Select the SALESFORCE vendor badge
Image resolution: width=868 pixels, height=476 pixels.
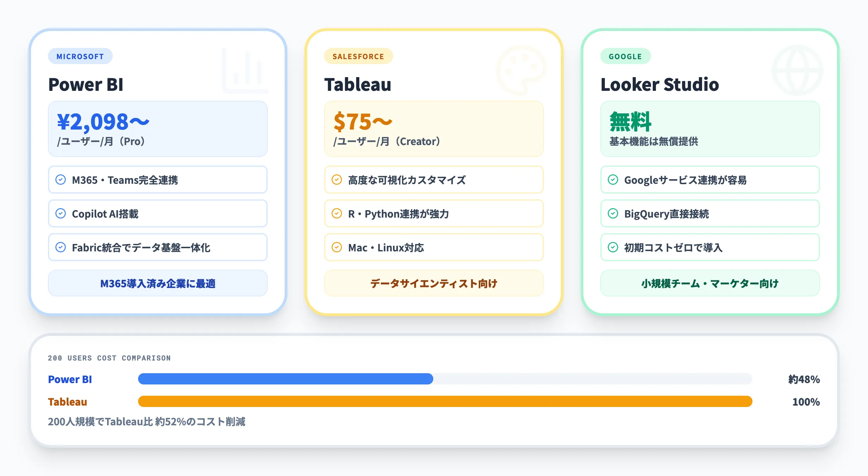coord(358,56)
